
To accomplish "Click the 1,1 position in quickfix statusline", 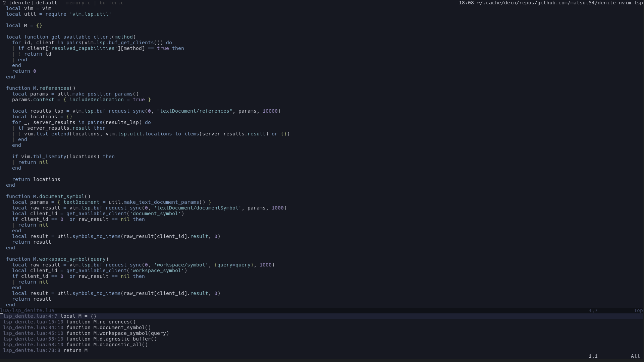I will pos(593,356).
